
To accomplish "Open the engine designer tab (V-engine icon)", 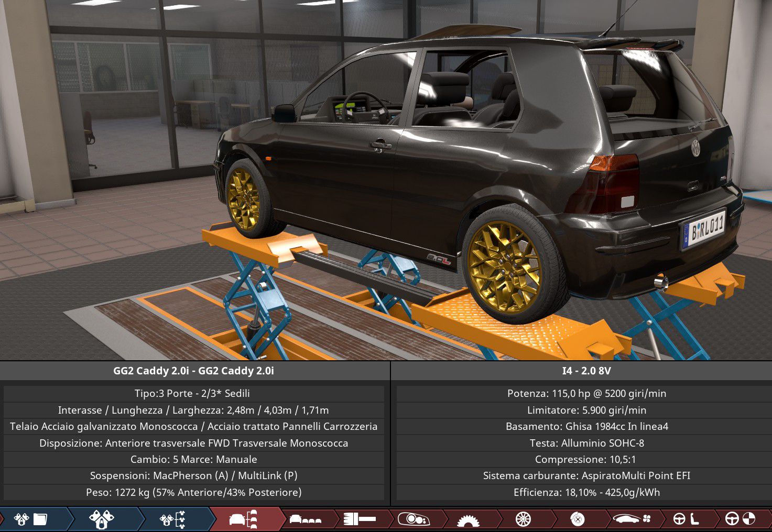I will [102, 519].
